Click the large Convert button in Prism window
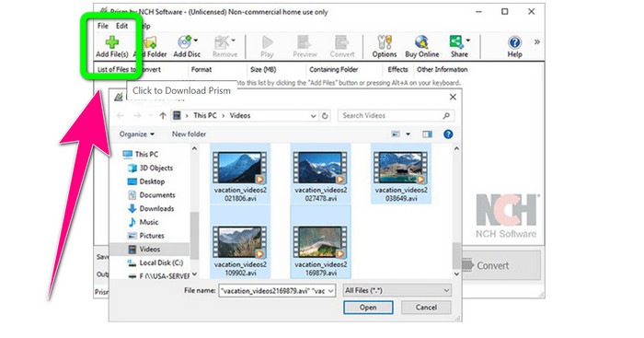 point(501,265)
